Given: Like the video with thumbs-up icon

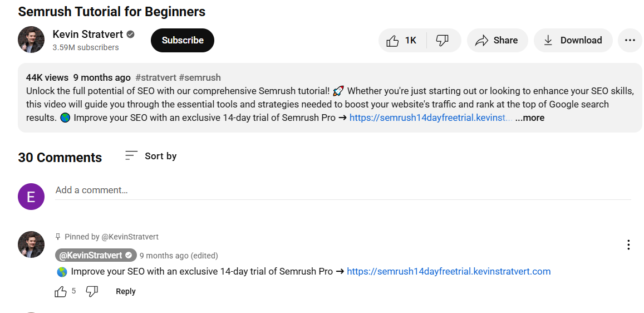Looking at the screenshot, I should coord(402,40).
